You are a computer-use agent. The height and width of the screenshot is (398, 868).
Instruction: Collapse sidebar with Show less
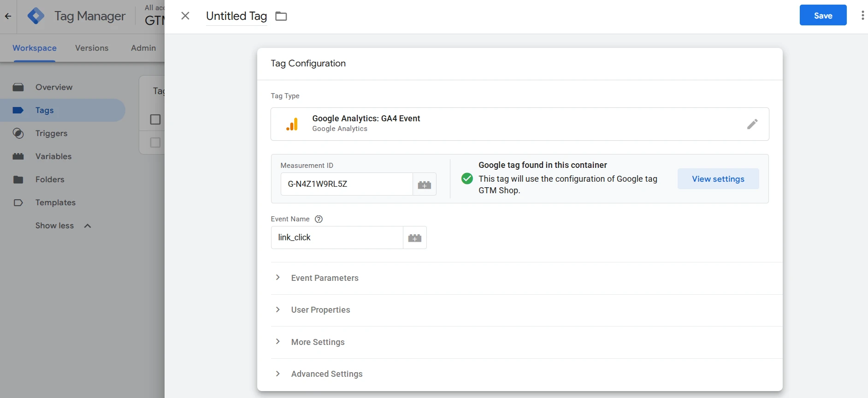click(63, 226)
